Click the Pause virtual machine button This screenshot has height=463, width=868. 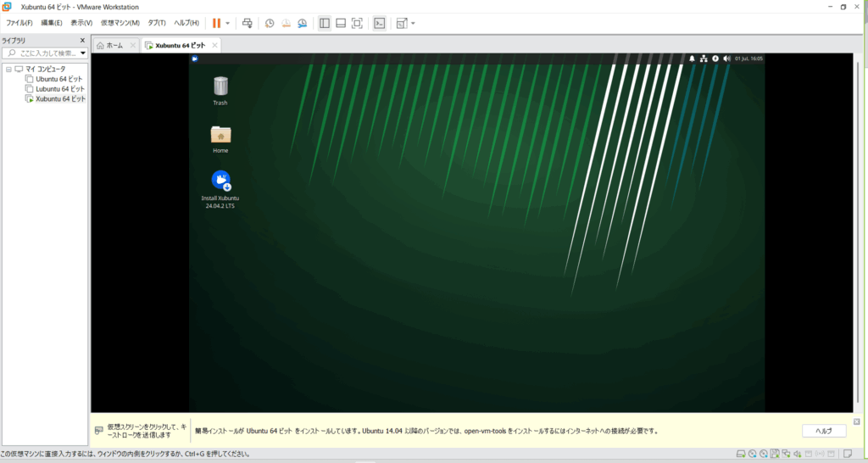216,23
